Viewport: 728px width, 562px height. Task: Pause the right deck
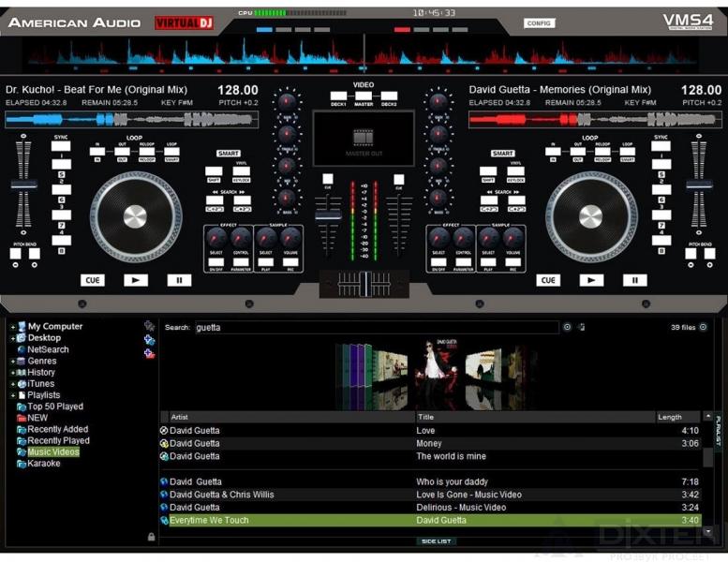pyautogui.click(x=634, y=280)
